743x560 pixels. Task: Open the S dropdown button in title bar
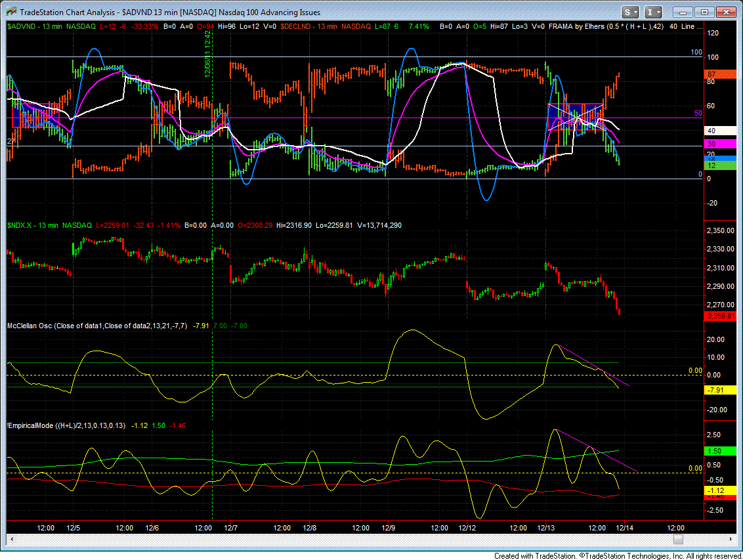631,12
